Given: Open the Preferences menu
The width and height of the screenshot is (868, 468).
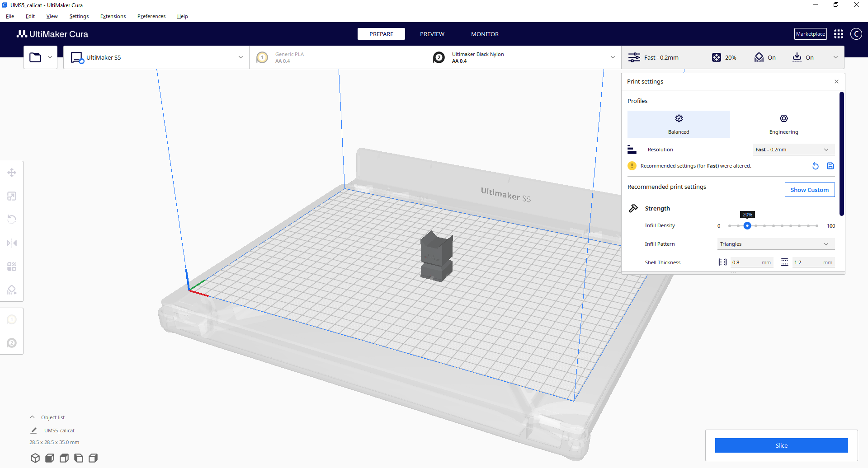Looking at the screenshot, I should coord(151,16).
